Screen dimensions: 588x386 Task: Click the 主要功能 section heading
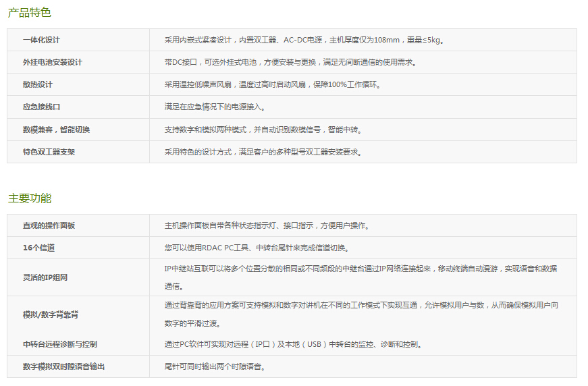click(x=30, y=198)
